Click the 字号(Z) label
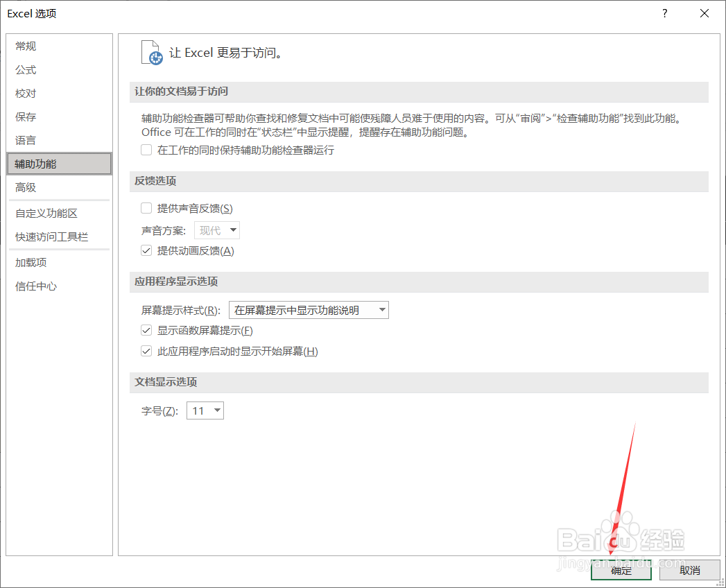 tap(159, 411)
